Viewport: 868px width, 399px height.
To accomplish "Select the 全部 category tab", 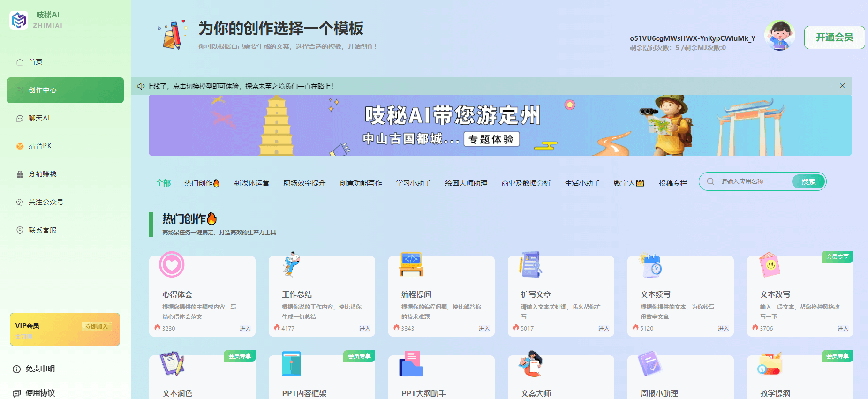I will [163, 183].
